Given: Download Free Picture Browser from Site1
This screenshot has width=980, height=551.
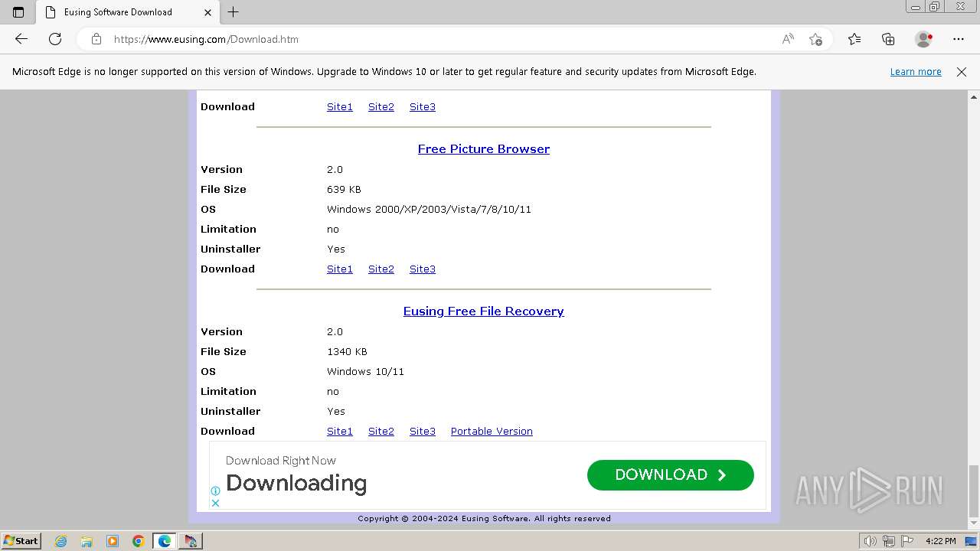Looking at the screenshot, I should point(340,269).
